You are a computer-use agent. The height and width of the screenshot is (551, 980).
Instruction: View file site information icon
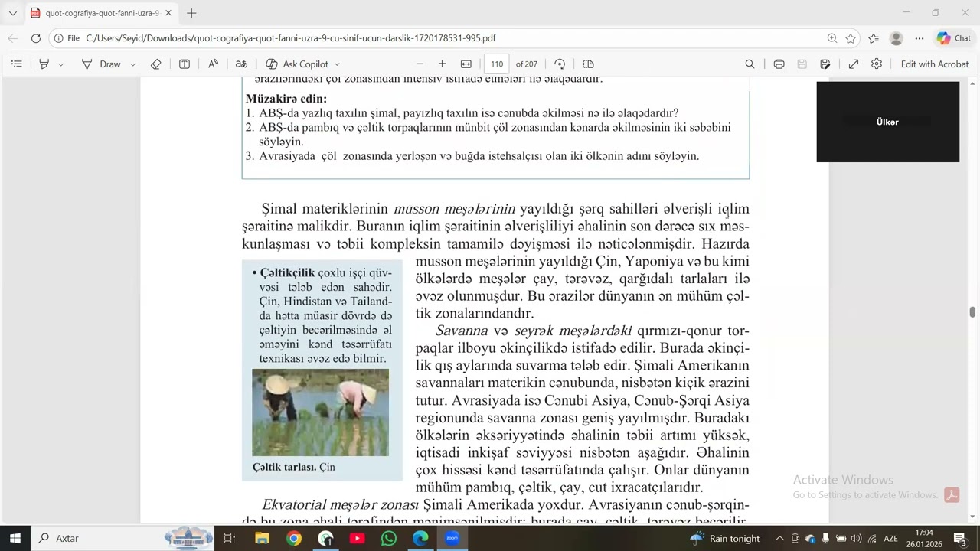pyautogui.click(x=58, y=38)
